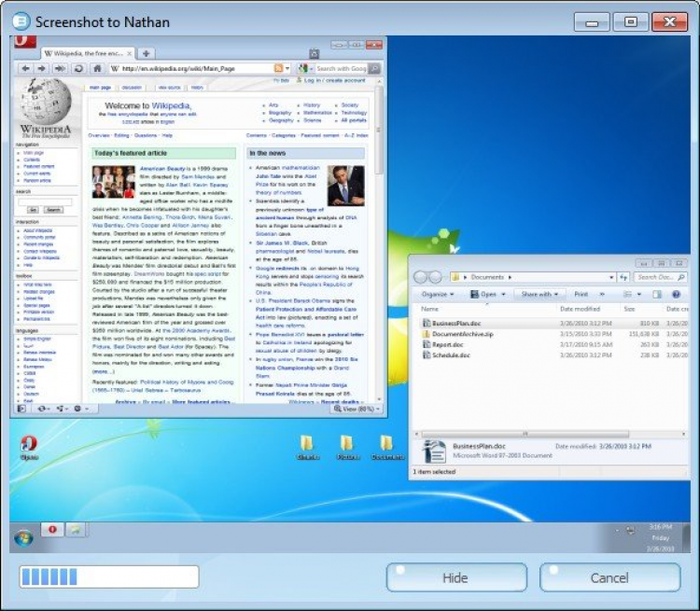Expand the Explorer toolbar overflow chevron
The height and width of the screenshot is (611, 700).
[602, 294]
